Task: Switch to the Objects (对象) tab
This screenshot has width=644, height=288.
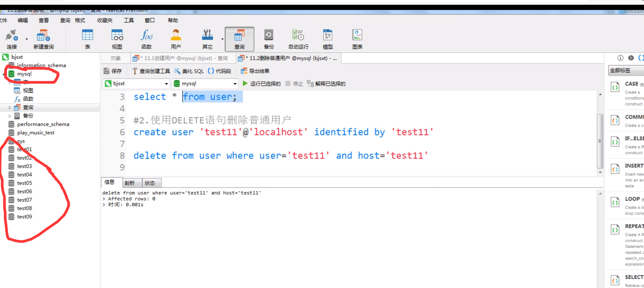Action: [116, 58]
